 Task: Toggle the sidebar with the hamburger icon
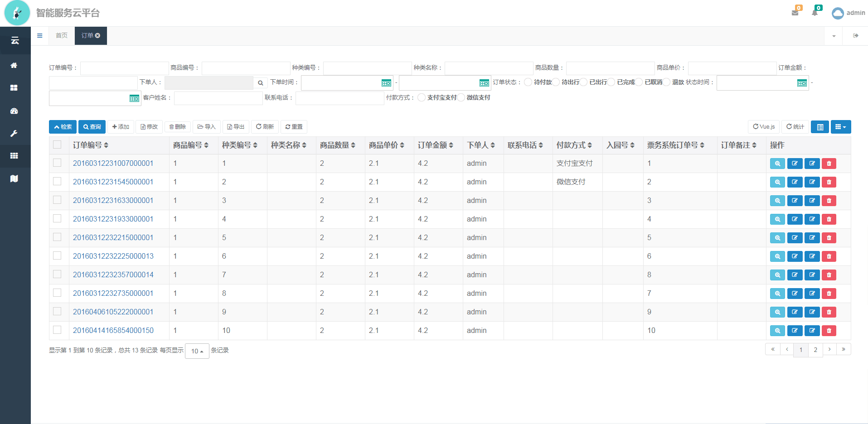click(x=40, y=36)
